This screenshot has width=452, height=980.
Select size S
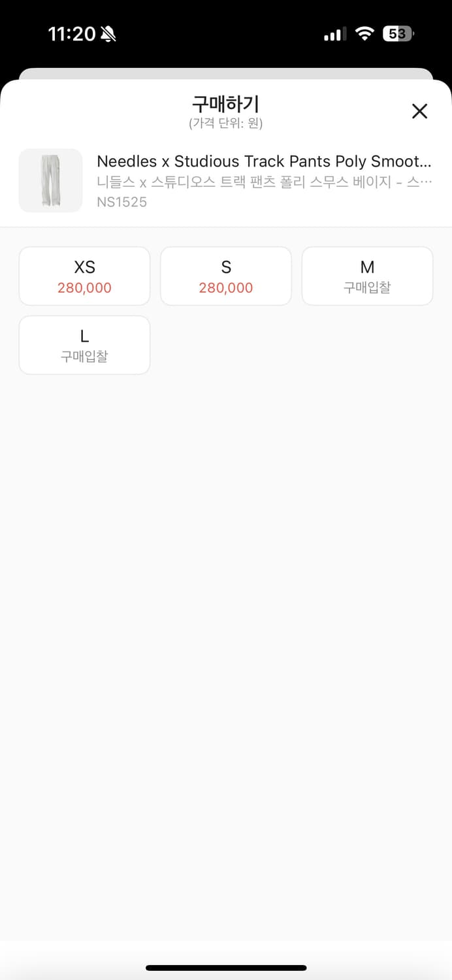226,276
